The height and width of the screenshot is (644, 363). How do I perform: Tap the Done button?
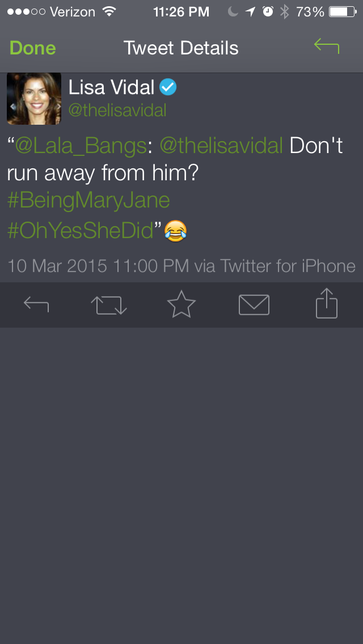pyautogui.click(x=32, y=48)
